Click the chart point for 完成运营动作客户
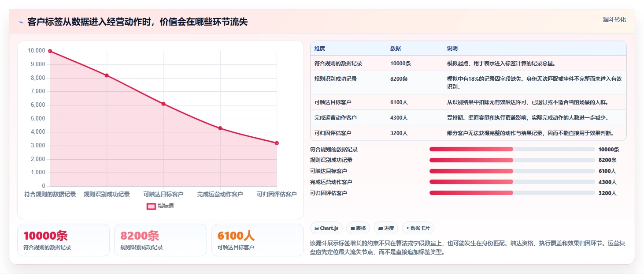 coord(220,128)
